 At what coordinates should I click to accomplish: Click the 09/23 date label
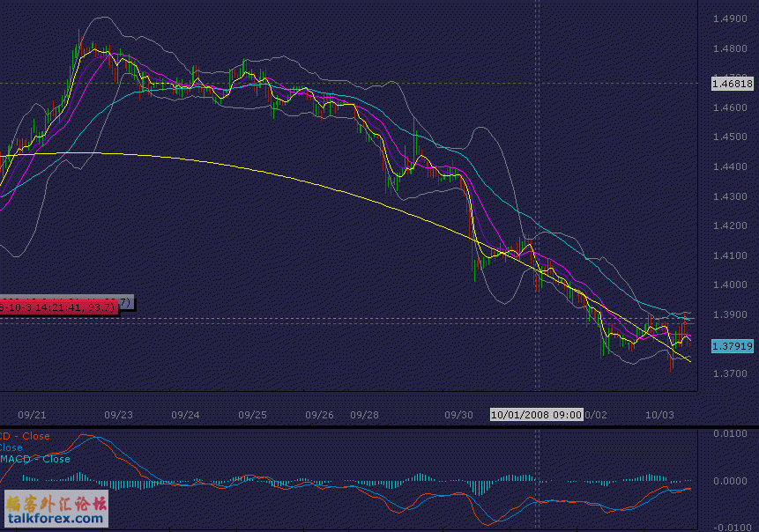coord(118,415)
